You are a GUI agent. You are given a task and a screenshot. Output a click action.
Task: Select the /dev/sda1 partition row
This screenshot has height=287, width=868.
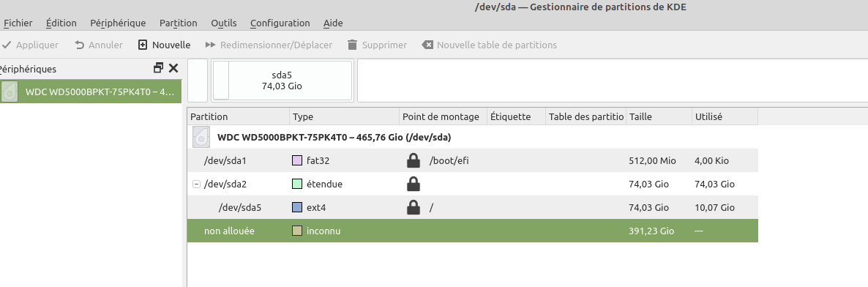(x=473, y=160)
